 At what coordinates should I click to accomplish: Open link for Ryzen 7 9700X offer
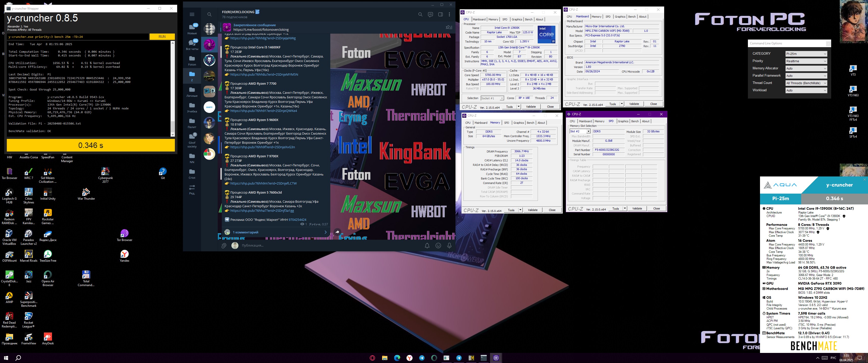[263, 184]
